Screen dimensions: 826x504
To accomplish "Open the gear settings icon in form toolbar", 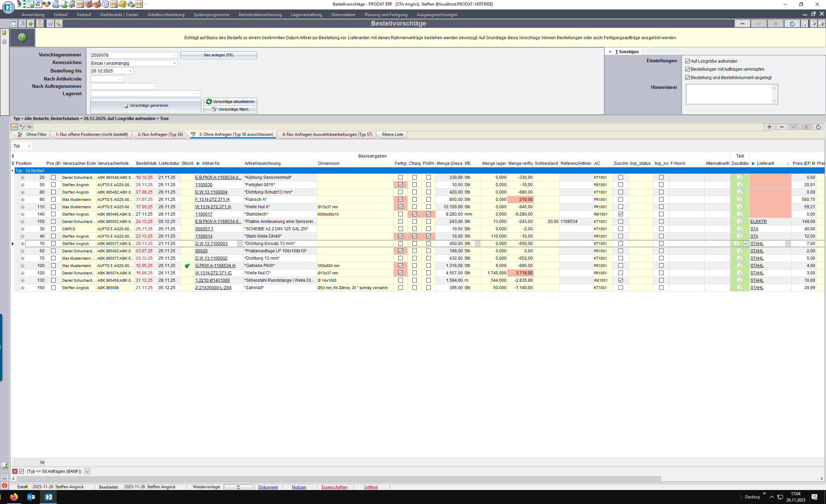I will tap(50, 23).
